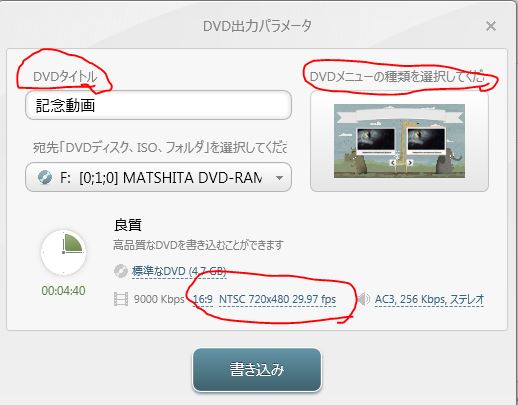Image resolution: width=518 pixels, height=405 pixels.
Task: Click the left arrow in menu preview
Action: 393,163
